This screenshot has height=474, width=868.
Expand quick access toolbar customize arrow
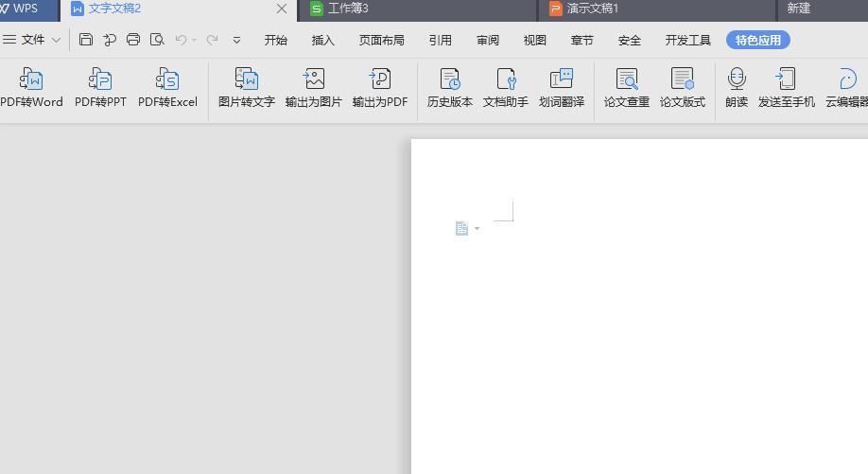[x=236, y=40]
